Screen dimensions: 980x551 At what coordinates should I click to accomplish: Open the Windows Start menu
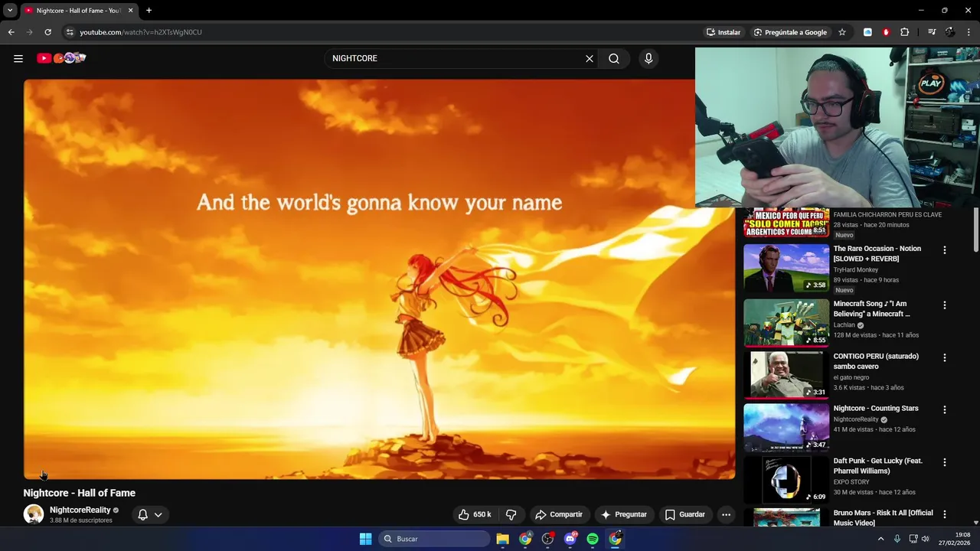tap(365, 539)
